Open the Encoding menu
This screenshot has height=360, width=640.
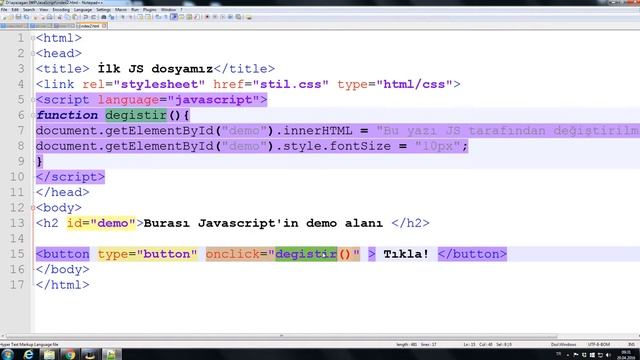(x=61, y=10)
